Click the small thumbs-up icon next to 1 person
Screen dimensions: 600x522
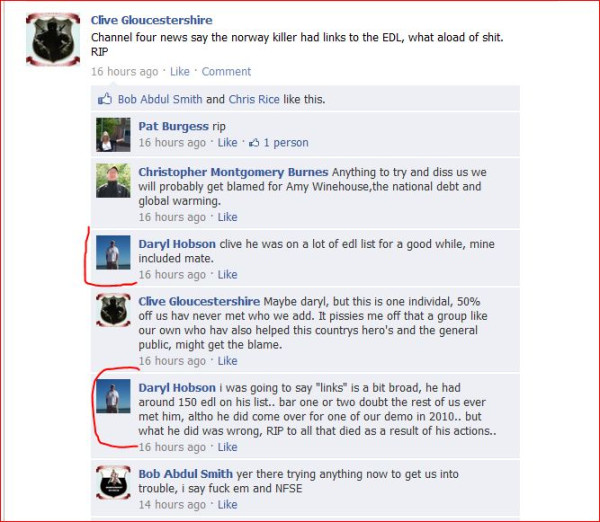(254, 143)
